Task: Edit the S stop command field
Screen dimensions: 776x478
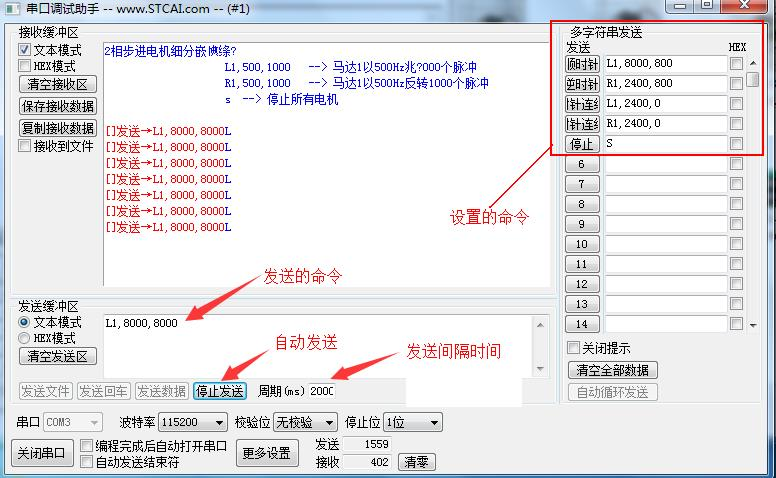Action: (666, 143)
